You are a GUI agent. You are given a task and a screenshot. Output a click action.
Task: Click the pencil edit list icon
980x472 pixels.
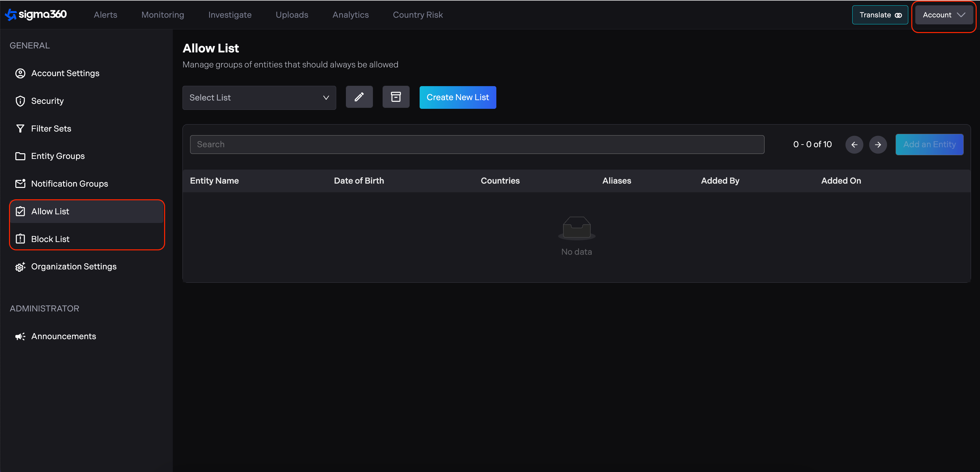point(359,97)
